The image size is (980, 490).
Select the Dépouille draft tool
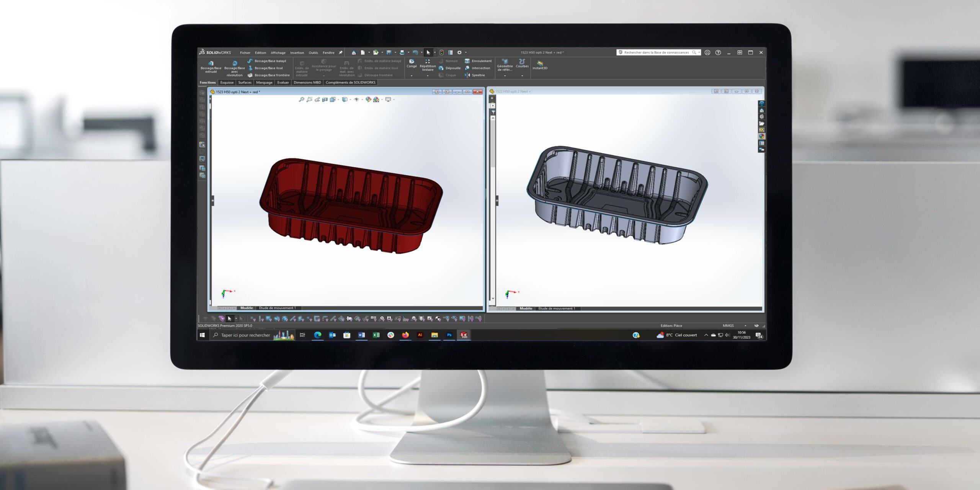[450, 68]
